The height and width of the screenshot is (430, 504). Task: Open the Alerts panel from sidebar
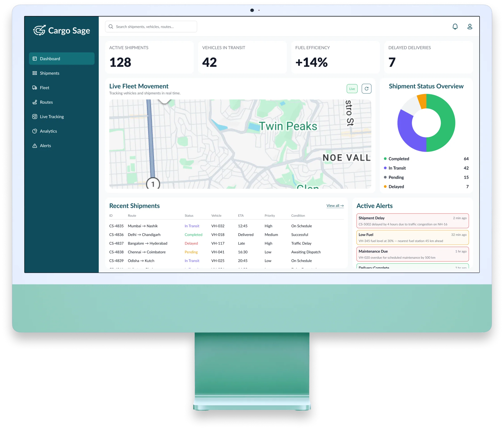[45, 146]
